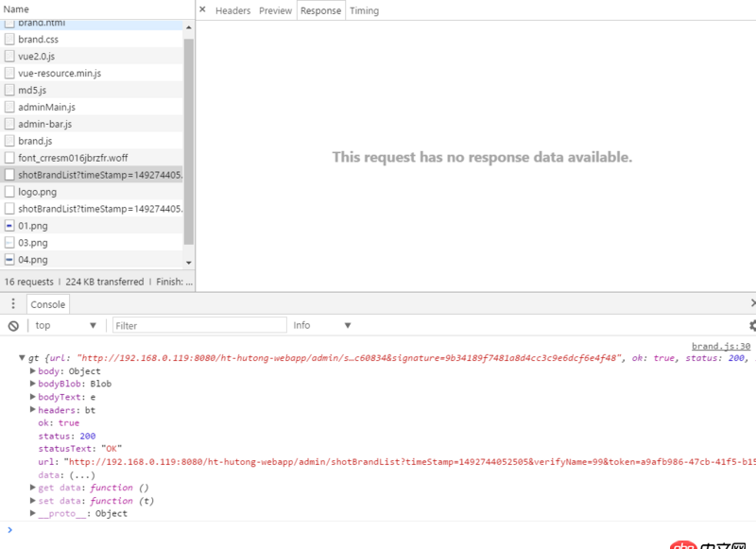
Task: Click the logo.png file icon
Action: (9, 192)
